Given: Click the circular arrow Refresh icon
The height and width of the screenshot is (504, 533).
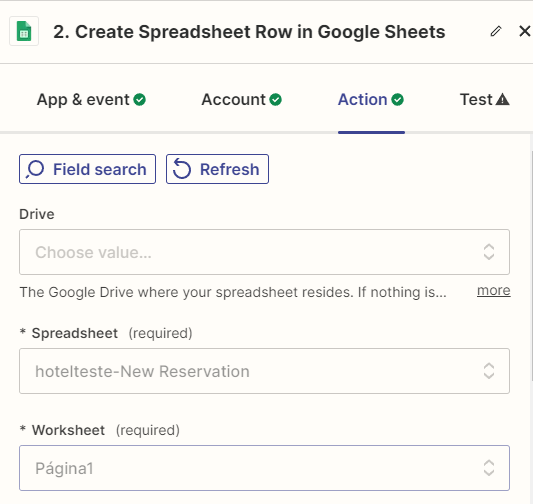Looking at the screenshot, I should (x=182, y=169).
